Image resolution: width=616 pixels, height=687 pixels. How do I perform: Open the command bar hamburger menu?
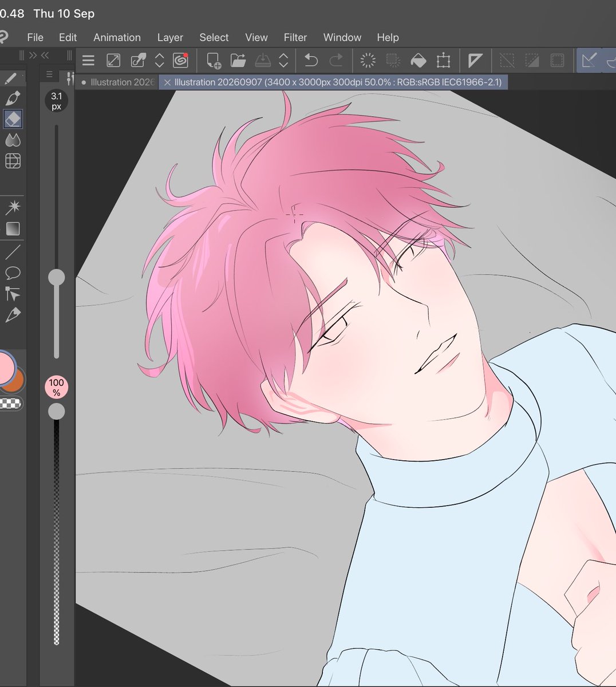(x=88, y=60)
